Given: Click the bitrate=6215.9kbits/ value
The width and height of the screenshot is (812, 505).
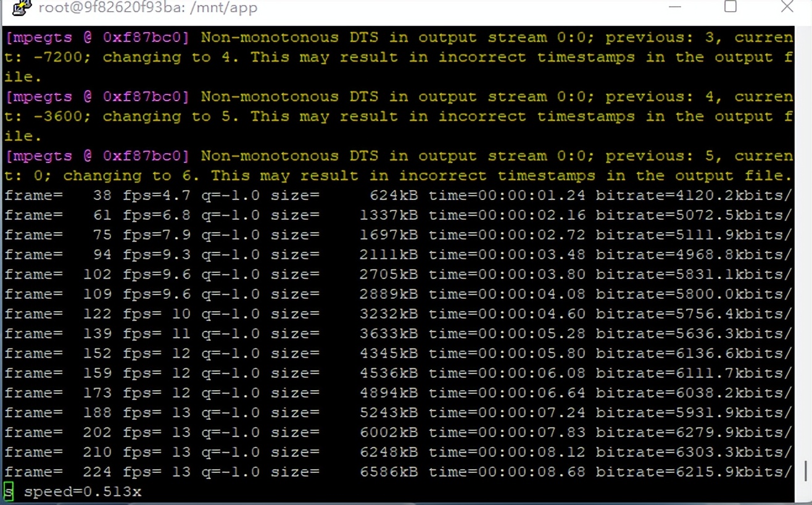Looking at the screenshot, I should (x=695, y=472).
